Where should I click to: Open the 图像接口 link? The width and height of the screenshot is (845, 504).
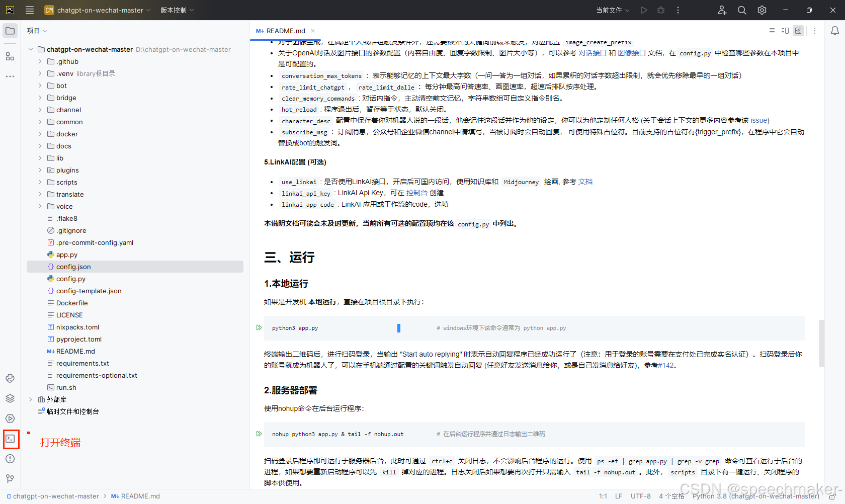click(x=631, y=53)
